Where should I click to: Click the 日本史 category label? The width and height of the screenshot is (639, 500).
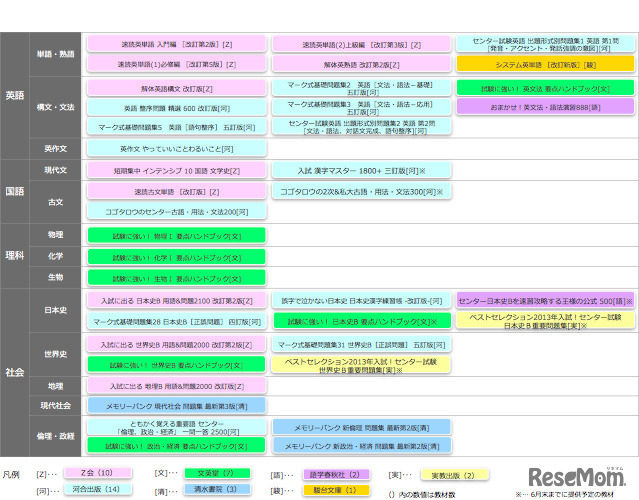(x=55, y=311)
